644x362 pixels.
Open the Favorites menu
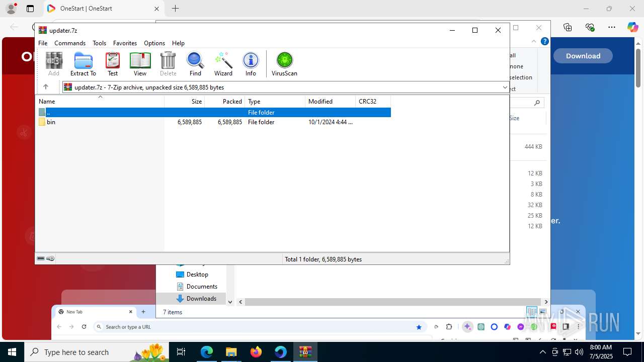pos(125,43)
